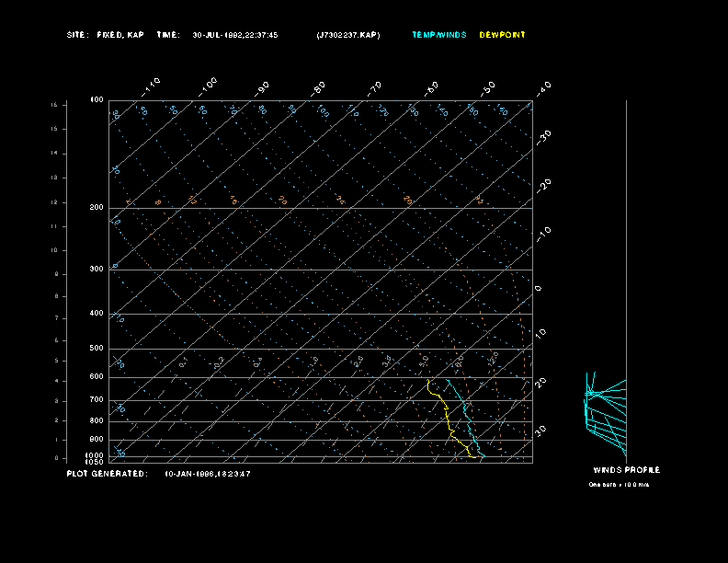Click the yellow DEWPOINT legend label
The height and width of the screenshot is (563, 728).
[502, 35]
